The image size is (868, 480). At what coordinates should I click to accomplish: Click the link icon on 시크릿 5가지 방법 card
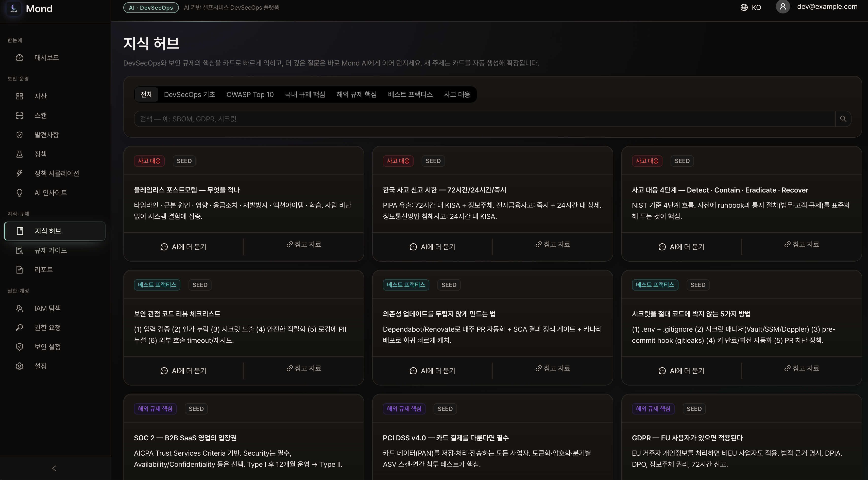tap(788, 368)
